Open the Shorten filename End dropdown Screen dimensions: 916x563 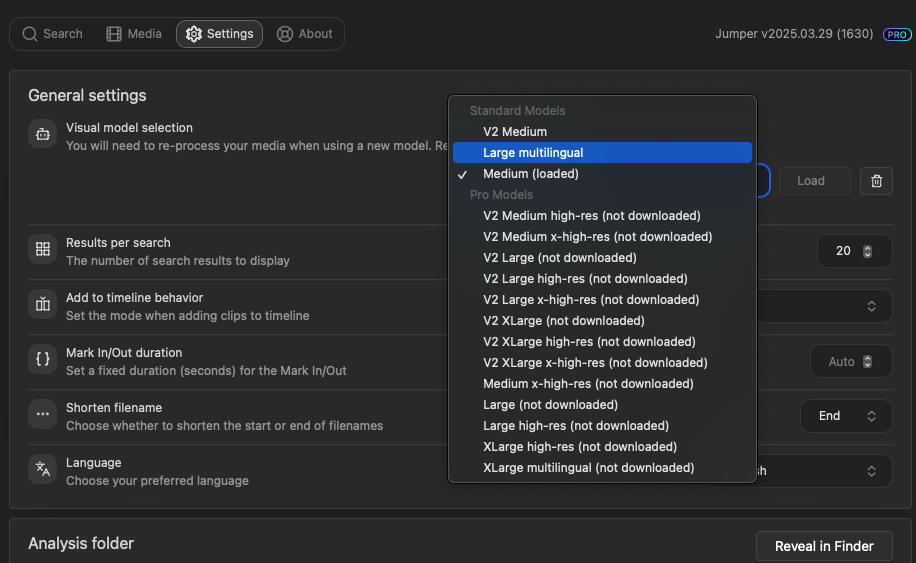[x=846, y=416]
